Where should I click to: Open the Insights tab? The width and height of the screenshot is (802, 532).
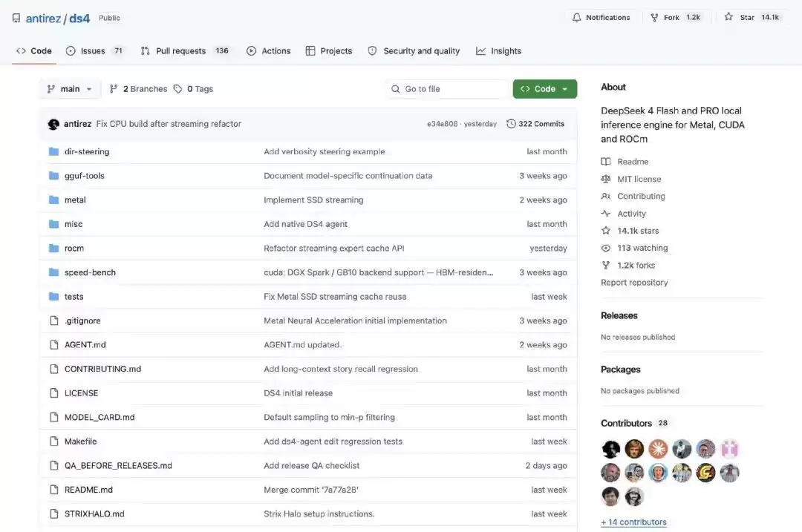(x=499, y=51)
